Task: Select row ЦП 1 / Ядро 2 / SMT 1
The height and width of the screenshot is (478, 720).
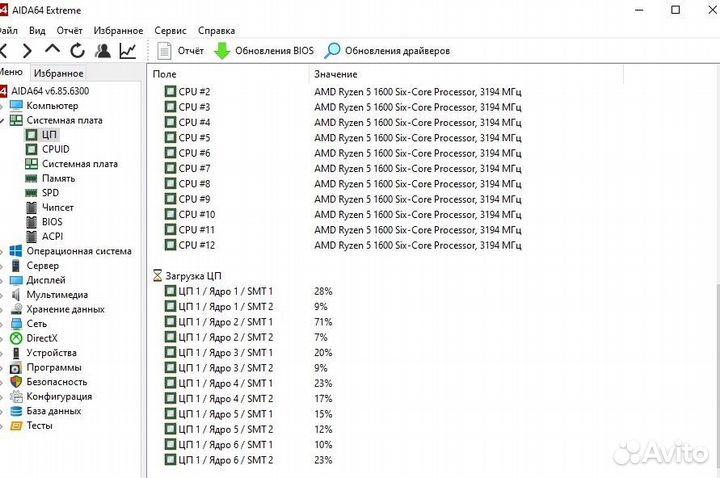Action: pyautogui.click(x=248, y=322)
